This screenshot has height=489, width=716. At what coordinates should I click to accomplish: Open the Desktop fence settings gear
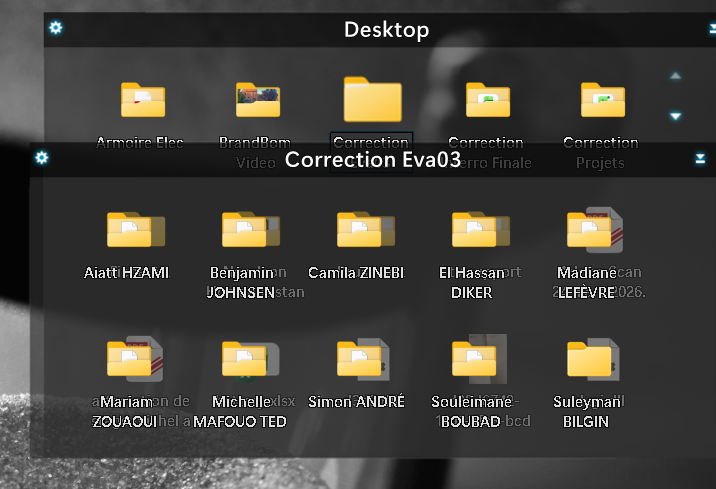(56, 28)
